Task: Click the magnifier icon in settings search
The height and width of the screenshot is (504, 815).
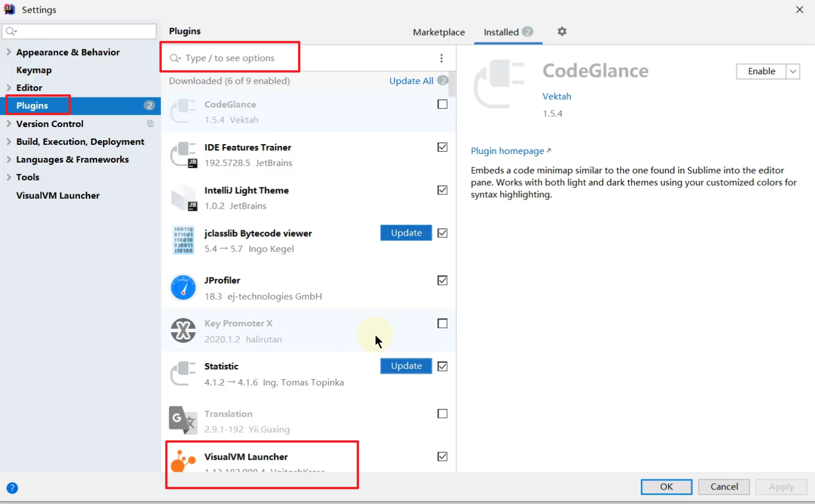Action: point(11,31)
